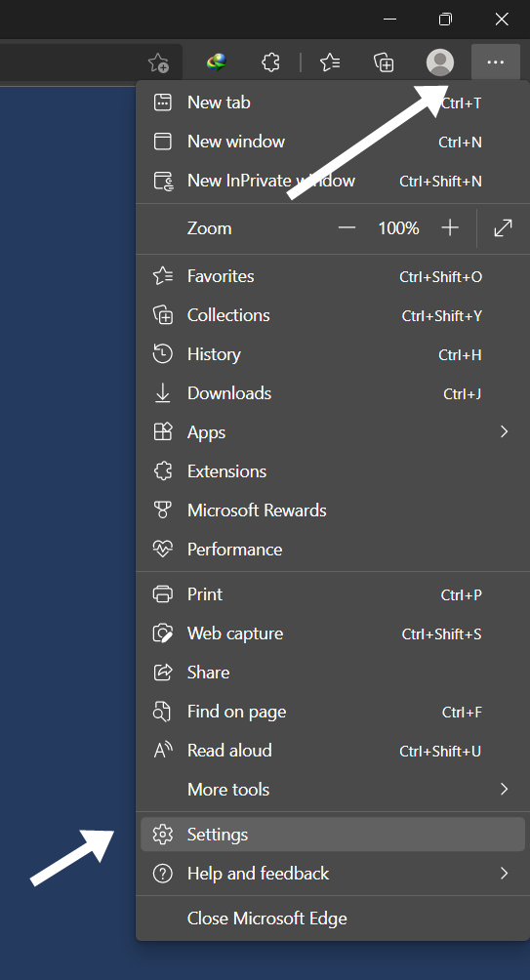Click the profile avatar icon

click(440, 62)
